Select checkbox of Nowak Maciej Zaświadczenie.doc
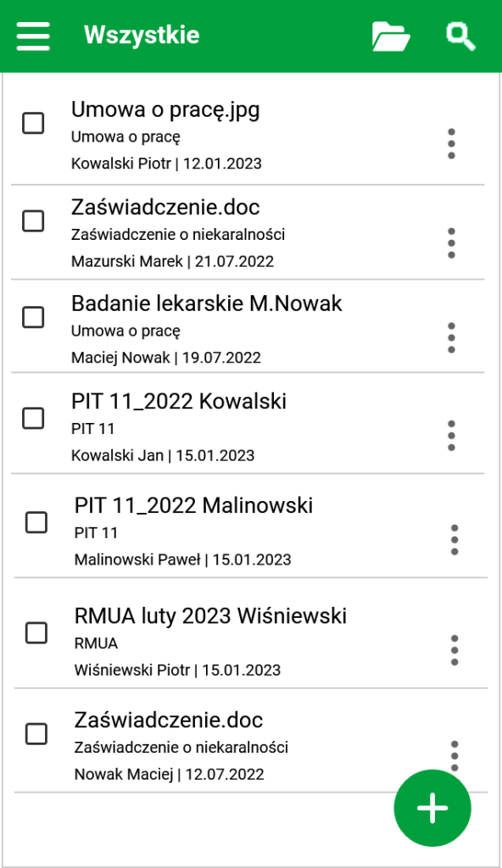Screen dimensions: 502x868 point(36,735)
